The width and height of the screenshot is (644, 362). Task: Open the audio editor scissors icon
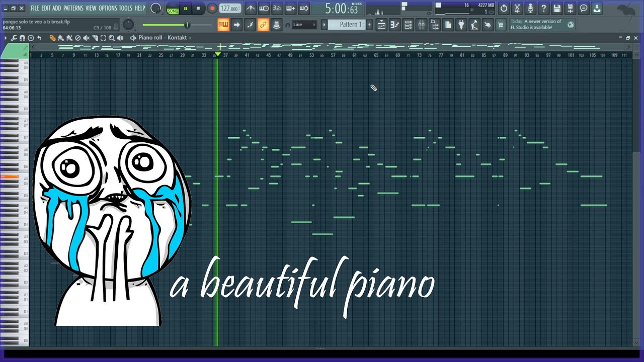tap(517, 9)
